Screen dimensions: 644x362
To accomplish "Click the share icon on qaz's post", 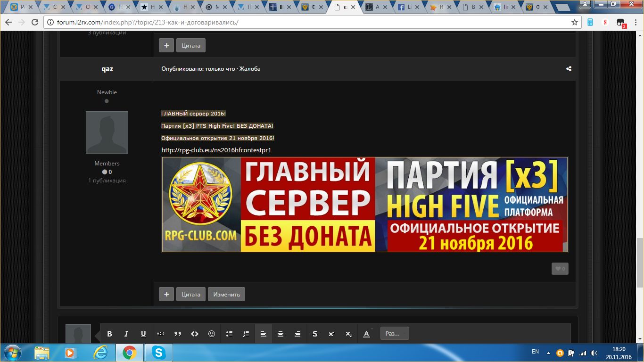I will point(569,69).
